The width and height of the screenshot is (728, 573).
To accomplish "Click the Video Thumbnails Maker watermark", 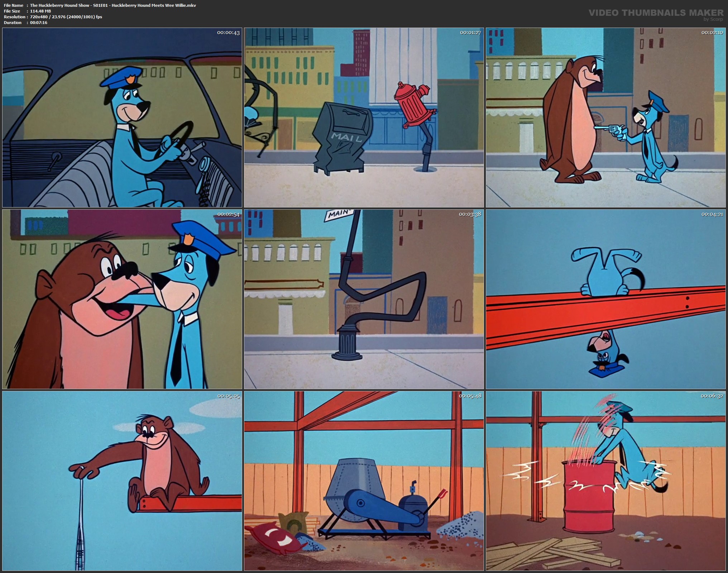I will [x=656, y=13].
